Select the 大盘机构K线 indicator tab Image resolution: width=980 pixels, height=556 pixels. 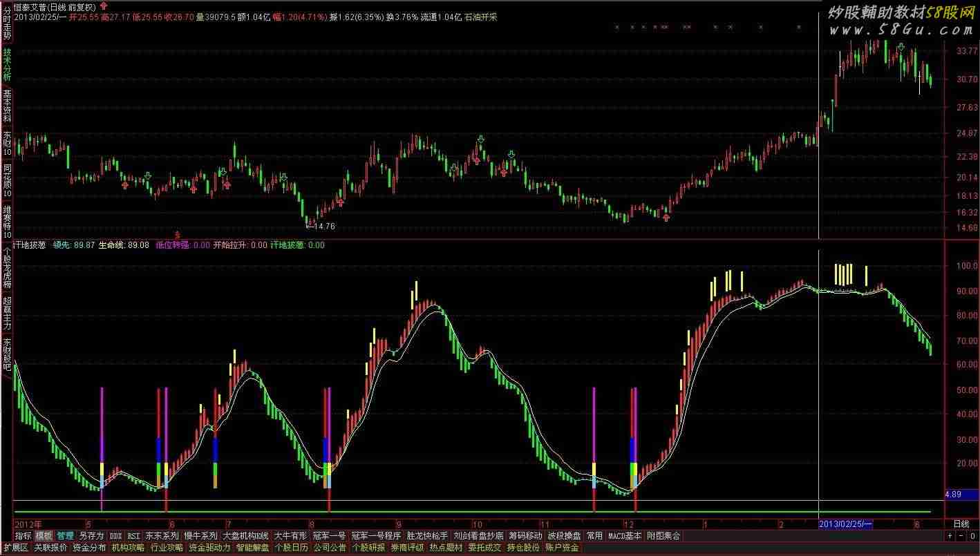pos(245,535)
